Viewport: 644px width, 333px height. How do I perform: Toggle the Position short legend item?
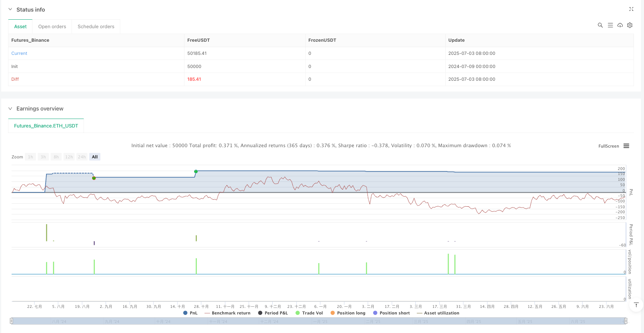(x=391, y=313)
